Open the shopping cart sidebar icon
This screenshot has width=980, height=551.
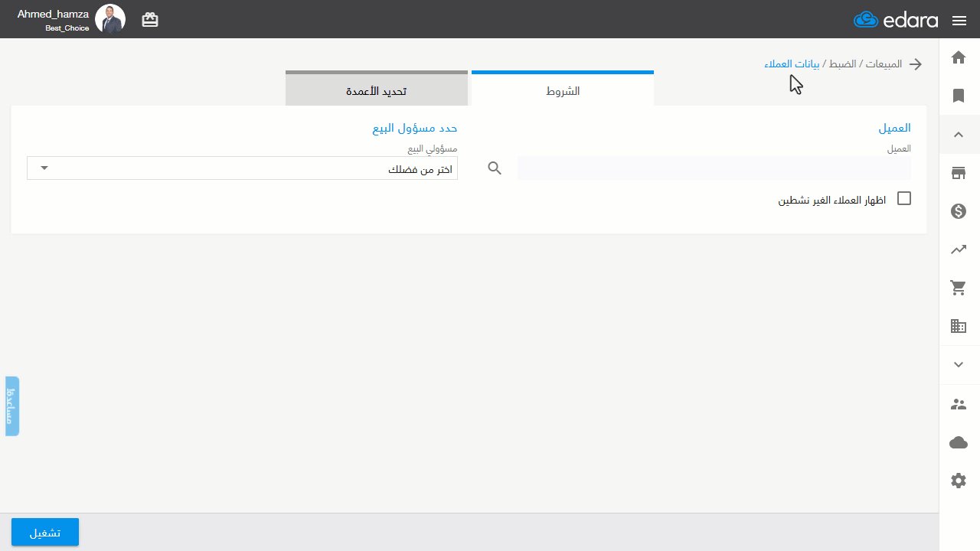[959, 288]
